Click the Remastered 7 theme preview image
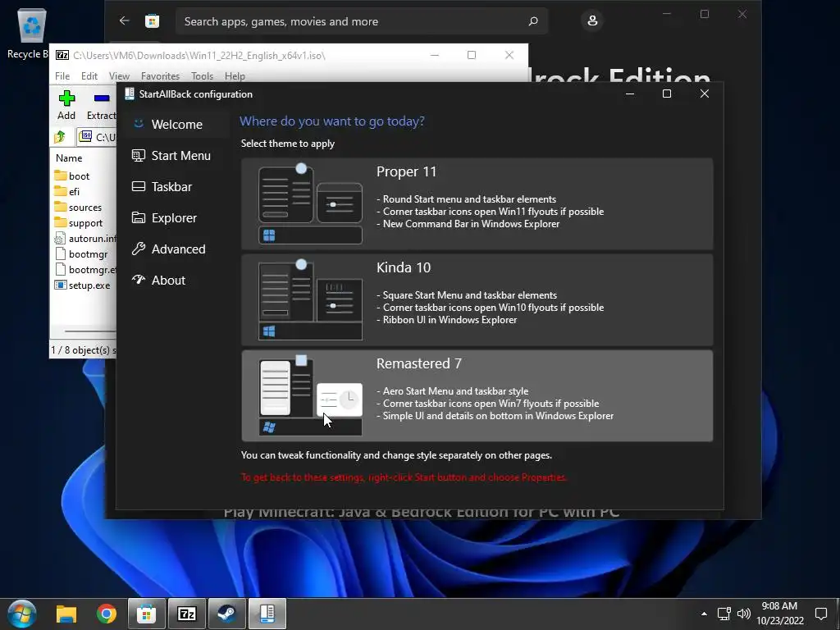The image size is (840, 630). click(x=310, y=395)
